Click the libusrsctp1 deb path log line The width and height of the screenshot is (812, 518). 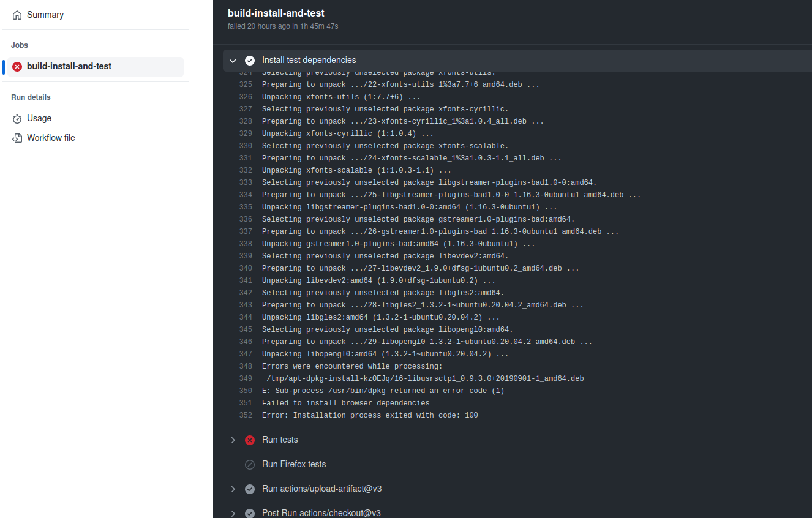pos(425,378)
